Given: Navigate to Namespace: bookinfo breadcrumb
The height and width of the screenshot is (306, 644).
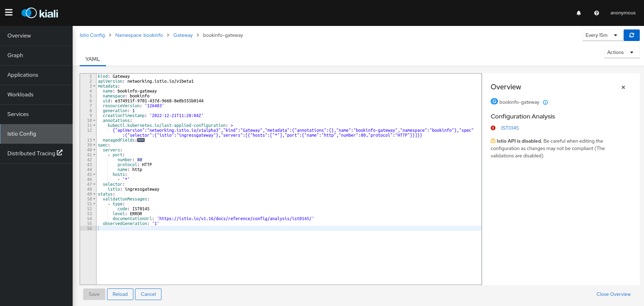Looking at the screenshot, I should pos(139,35).
